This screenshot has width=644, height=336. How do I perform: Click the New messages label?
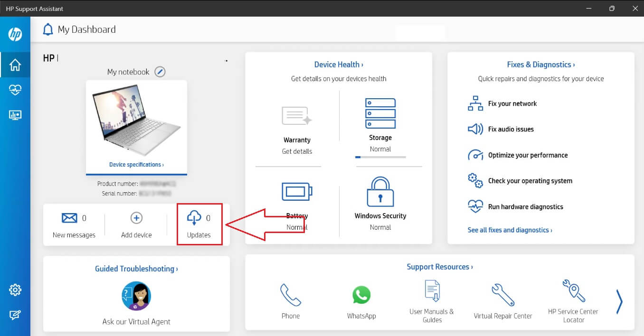tap(74, 235)
